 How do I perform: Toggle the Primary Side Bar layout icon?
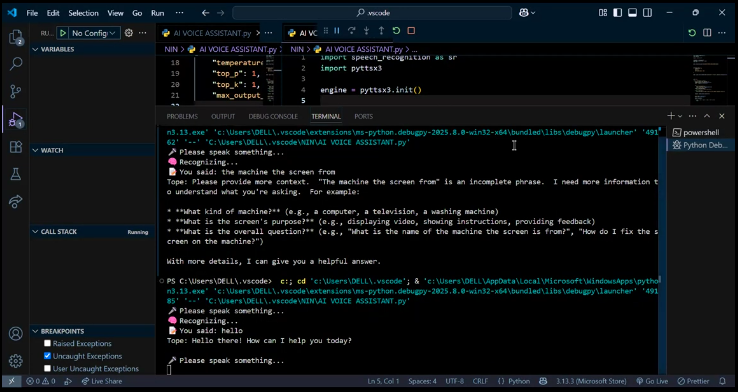[618, 13]
